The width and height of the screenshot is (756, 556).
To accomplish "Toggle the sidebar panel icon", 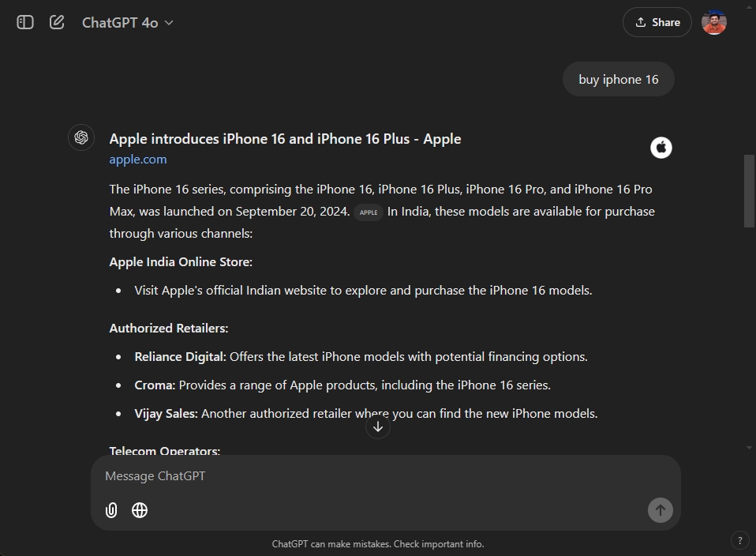I will [25, 22].
